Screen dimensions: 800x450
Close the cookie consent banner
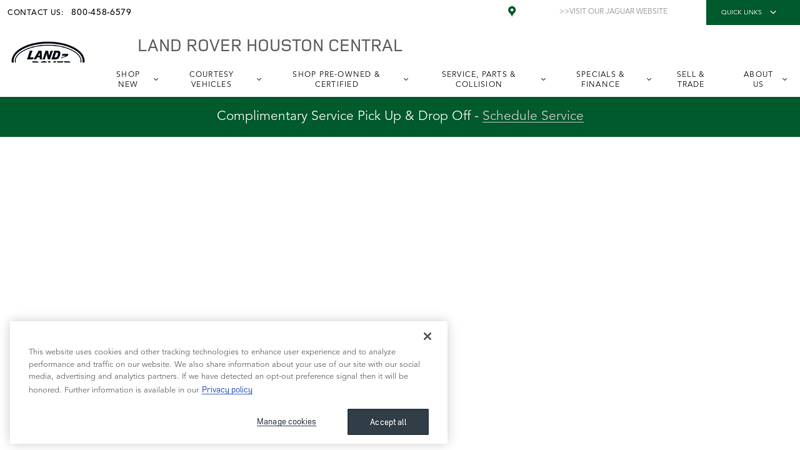(428, 336)
